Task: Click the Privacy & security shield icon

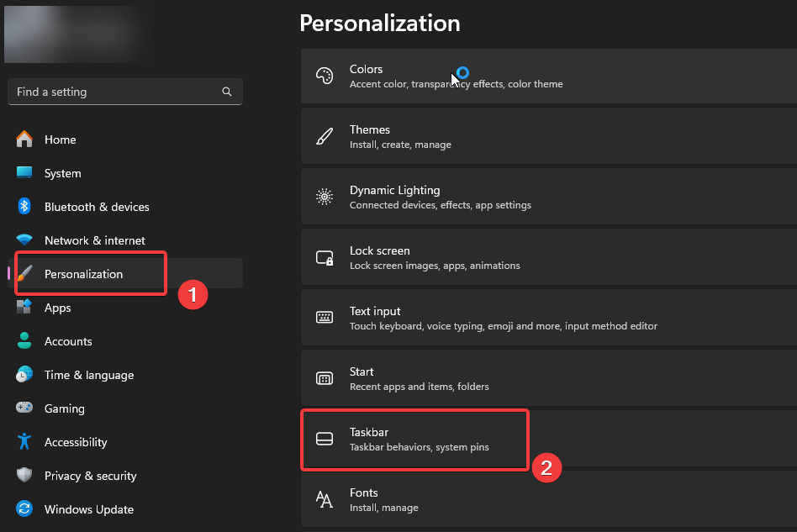Action: [24, 476]
